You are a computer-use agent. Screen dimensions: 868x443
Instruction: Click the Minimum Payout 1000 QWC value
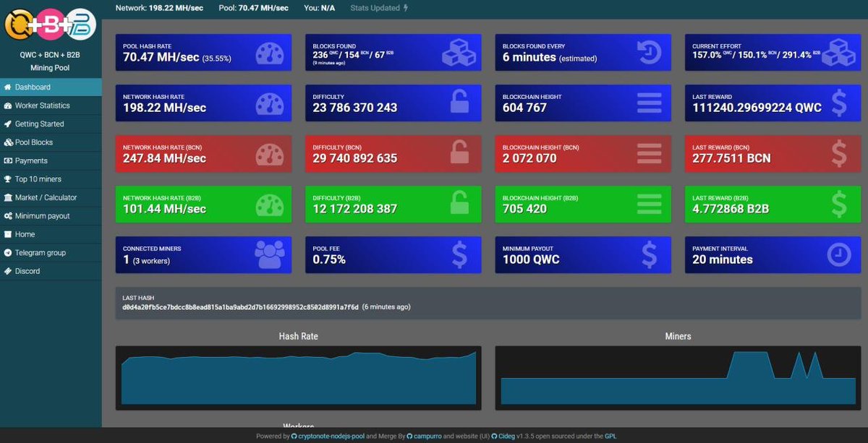tap(531, 259)
